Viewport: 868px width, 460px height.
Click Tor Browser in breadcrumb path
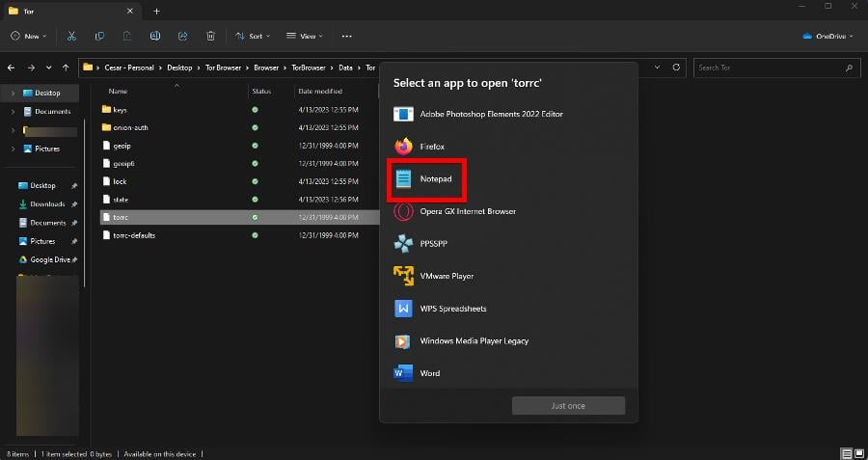coord(223,68)
